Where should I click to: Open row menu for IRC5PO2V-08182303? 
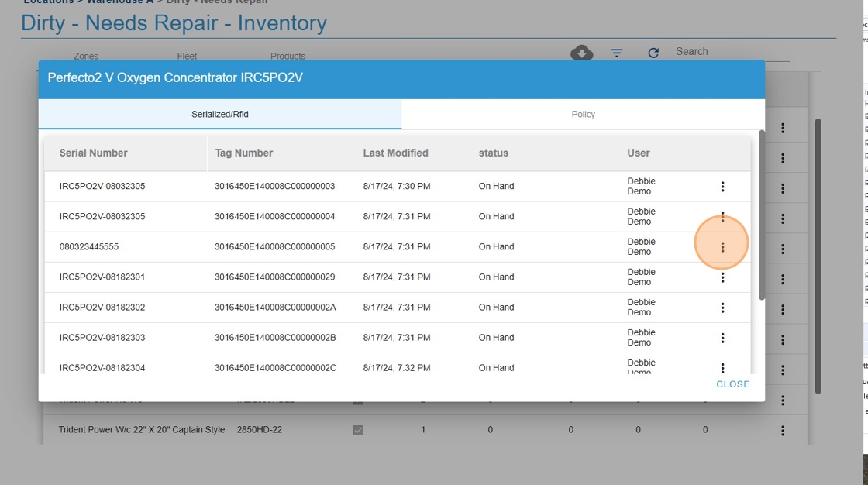click(x=722, y=338)
